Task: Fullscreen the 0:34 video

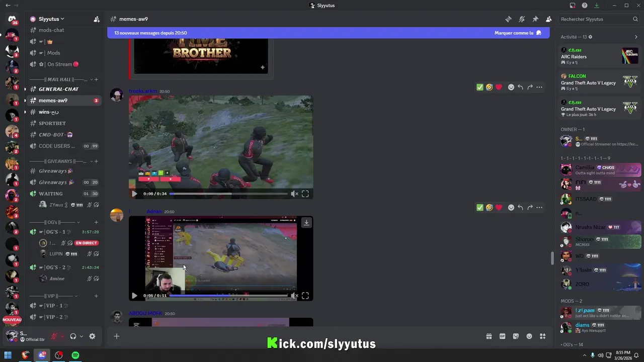Action: point(305,194)
